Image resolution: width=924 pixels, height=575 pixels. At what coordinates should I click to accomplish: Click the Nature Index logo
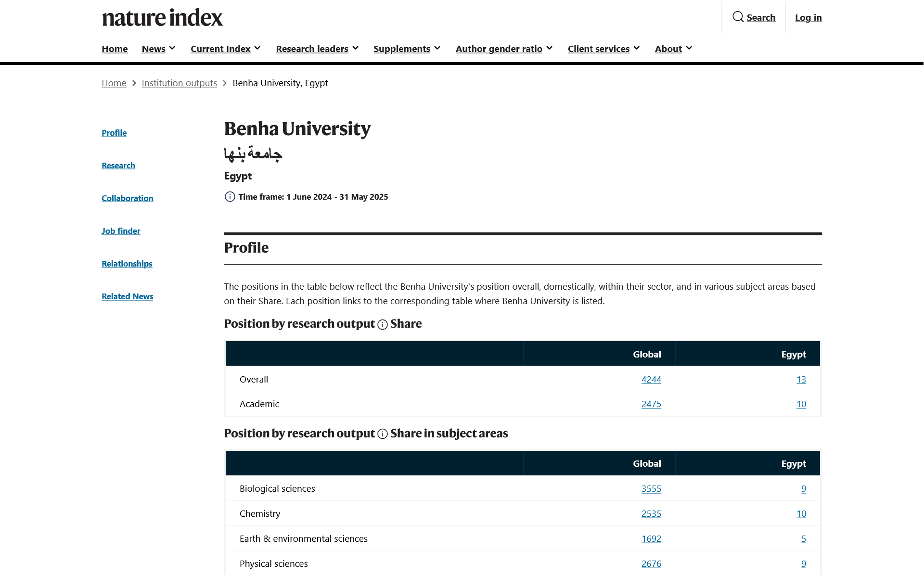point(162,17)
